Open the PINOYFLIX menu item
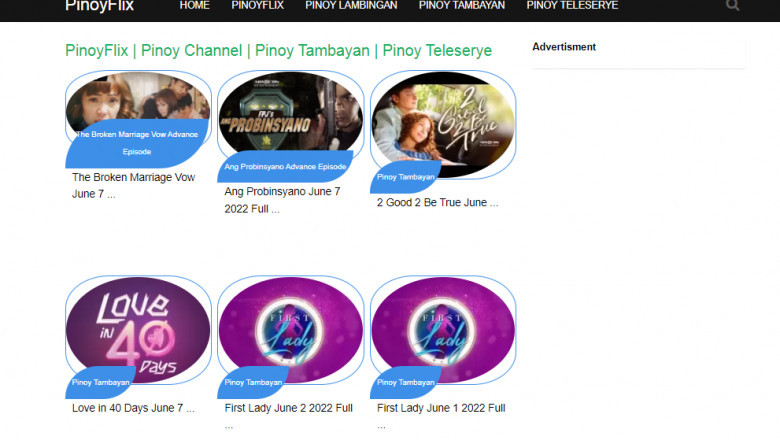The image size is (780, 440). click(257, 6)
